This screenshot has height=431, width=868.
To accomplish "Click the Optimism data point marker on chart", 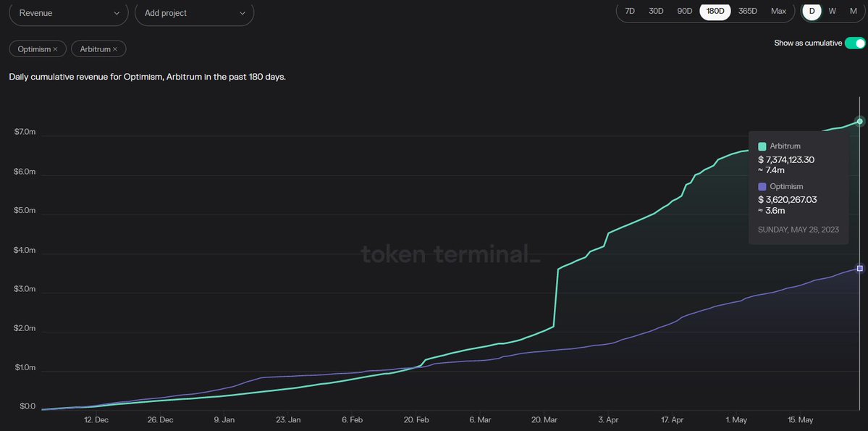I will [860, 268].
